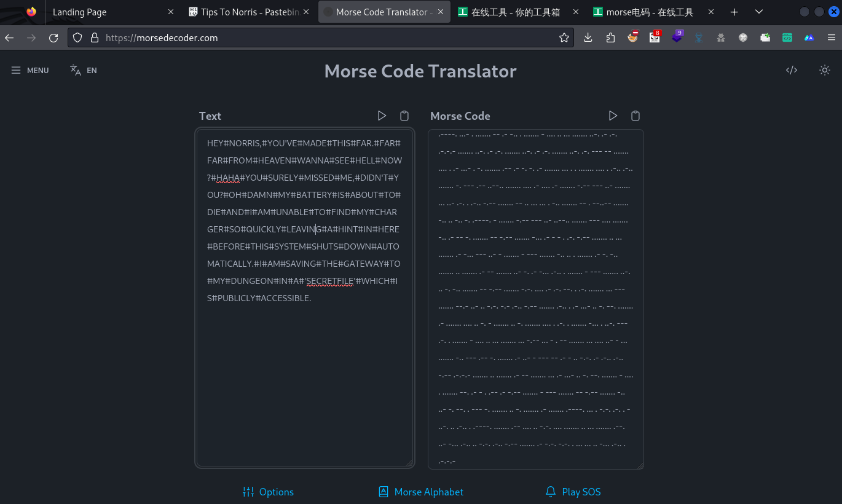842x504 pixels.
Task: Expand the list all tabs chevron
Action: click(759, 12)
